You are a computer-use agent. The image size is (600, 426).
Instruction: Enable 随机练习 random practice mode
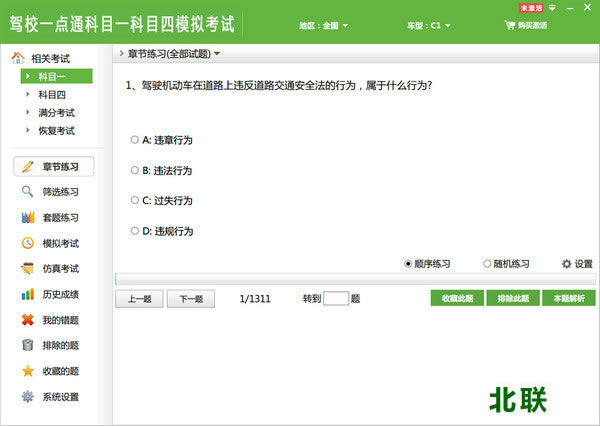pyautogui.click(x=487, y=264)
